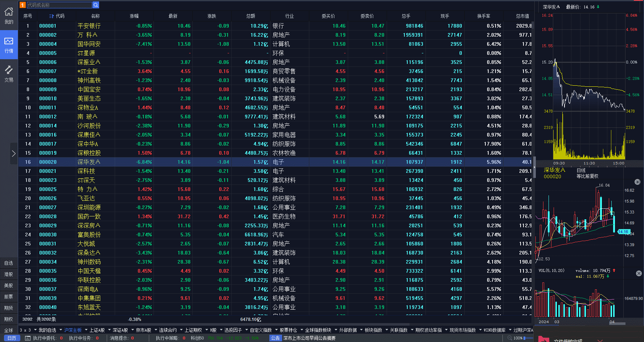This screenshot has width=644, height=342.
Task: Click the icon before 执行中委托
Action: (x=28, y=338)
